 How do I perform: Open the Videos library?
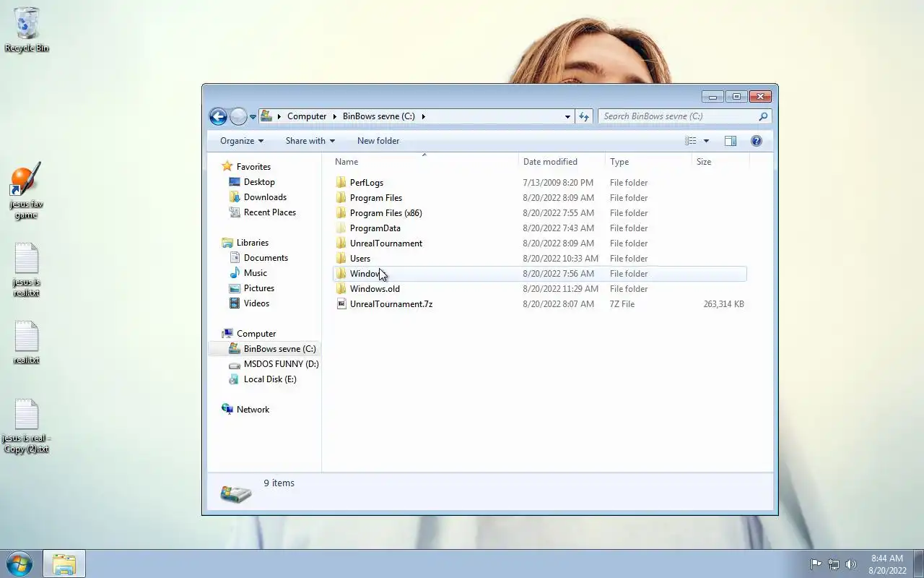pyautogui.click(x=256, y=303)
